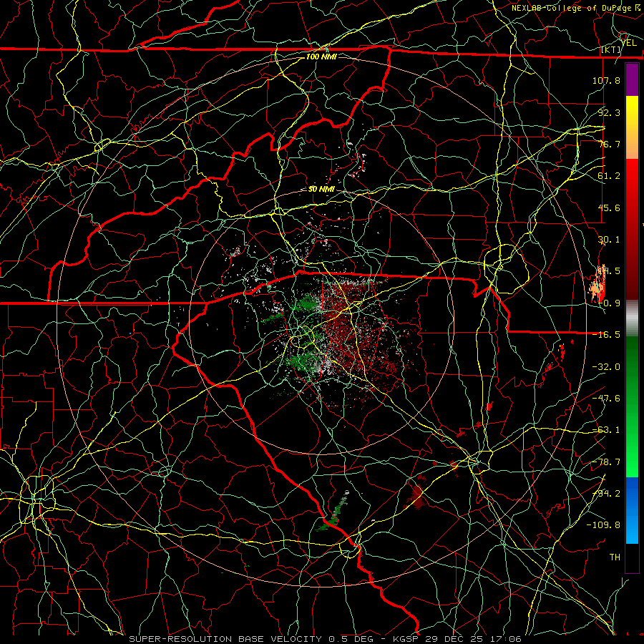Click the 92.3 scale value
This screenshot has height=644, width=644.
609,112
